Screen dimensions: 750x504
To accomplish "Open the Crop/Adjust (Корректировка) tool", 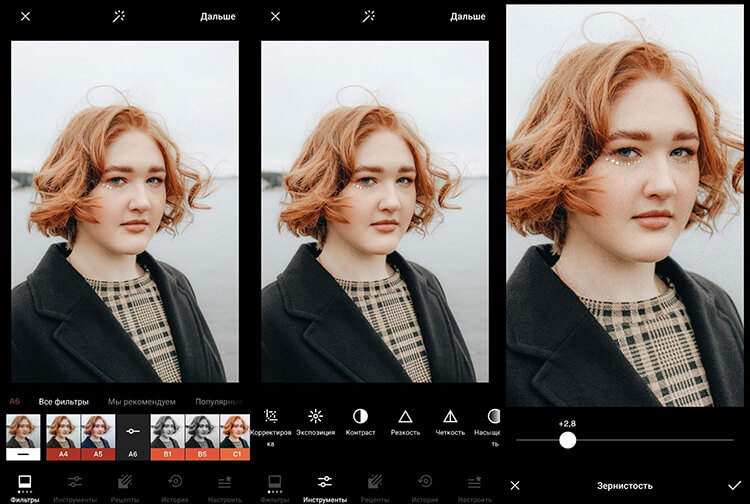I will pyautogui.click(x=270, y=416).
